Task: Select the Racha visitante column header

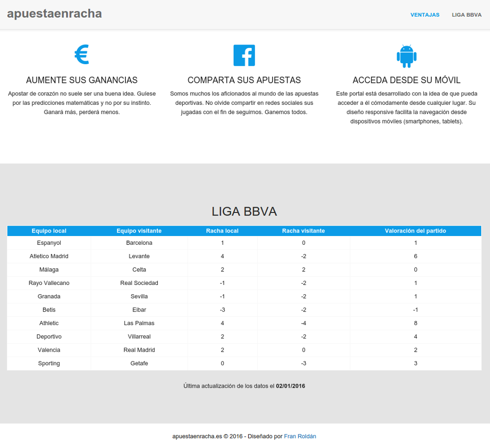Action: click(x=303, y=231)
